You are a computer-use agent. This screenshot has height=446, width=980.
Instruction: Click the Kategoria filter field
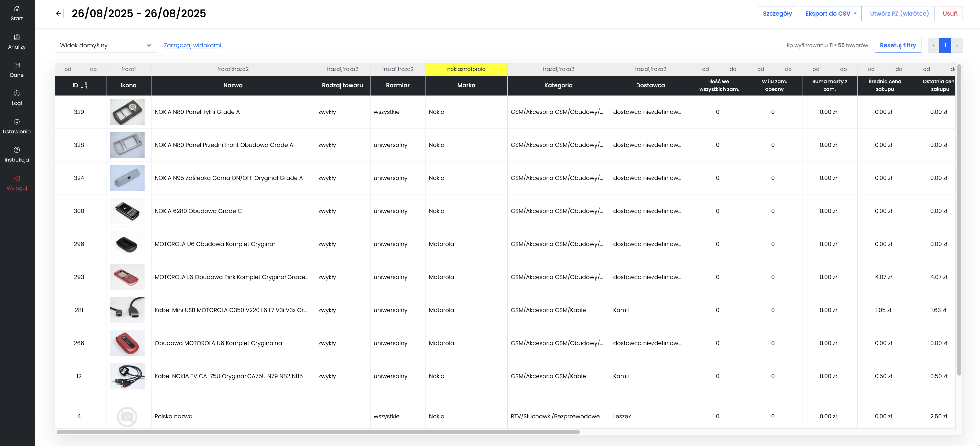click(x=559, y=69)
